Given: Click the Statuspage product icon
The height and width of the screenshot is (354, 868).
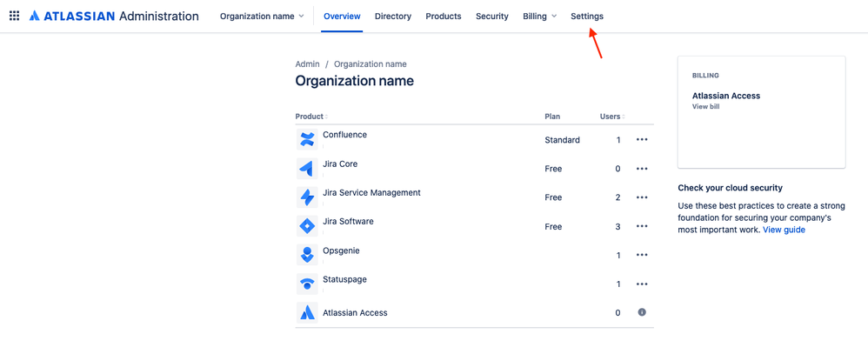Looking at the screenshot, I should (x=307, y=284).
